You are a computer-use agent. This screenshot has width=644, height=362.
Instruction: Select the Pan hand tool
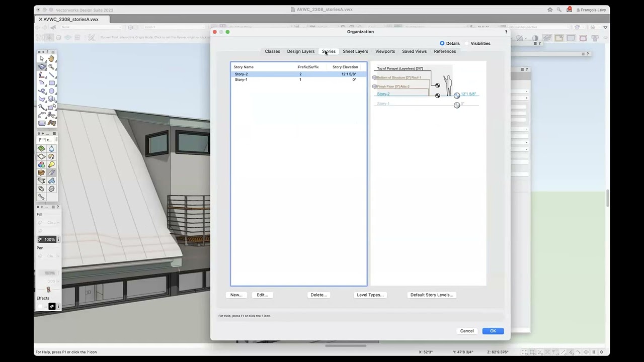point(51,59)
